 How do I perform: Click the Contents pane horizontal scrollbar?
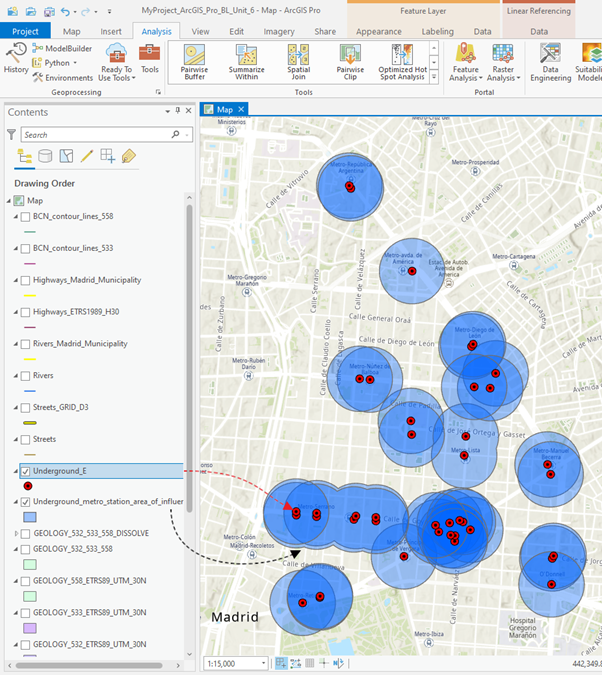pos(89,665)
